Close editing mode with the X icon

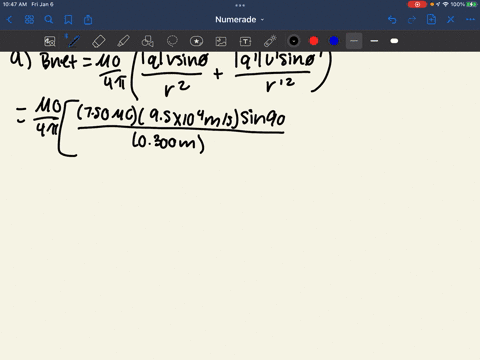click(451, 20)
